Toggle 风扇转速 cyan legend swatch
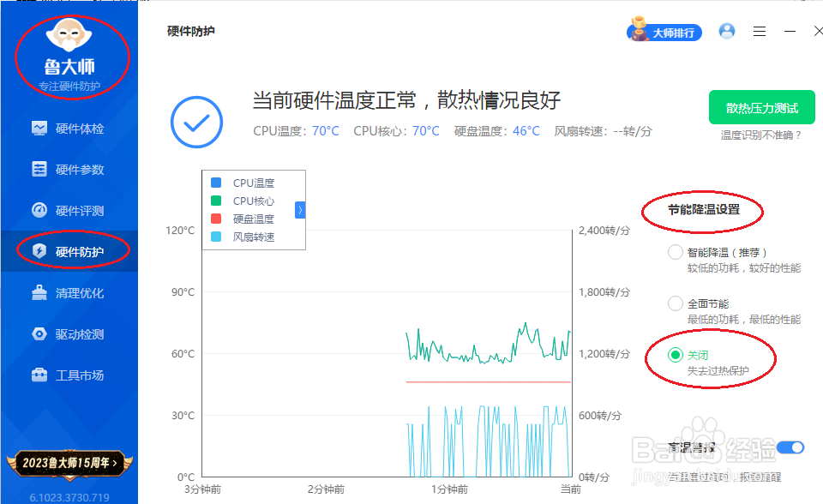 pyautogui.click(x=216, y=237)
